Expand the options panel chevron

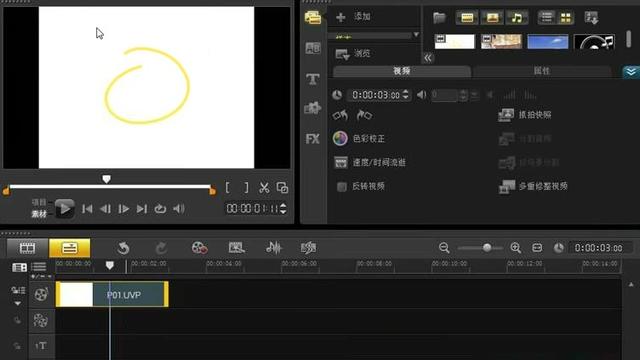click(x=631, y=72)
